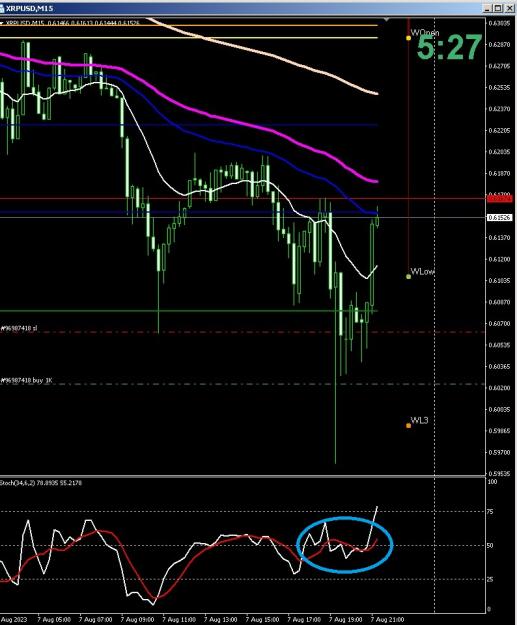Screen dimensions: 517x625
Task: Click the current price label 0.61526
Action: 499,218
